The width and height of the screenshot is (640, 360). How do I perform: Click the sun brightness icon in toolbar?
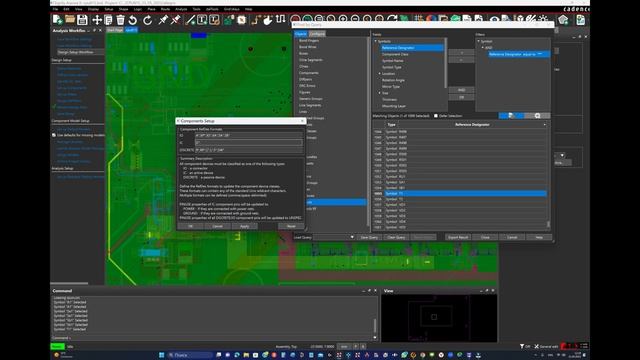pos(543,19)
